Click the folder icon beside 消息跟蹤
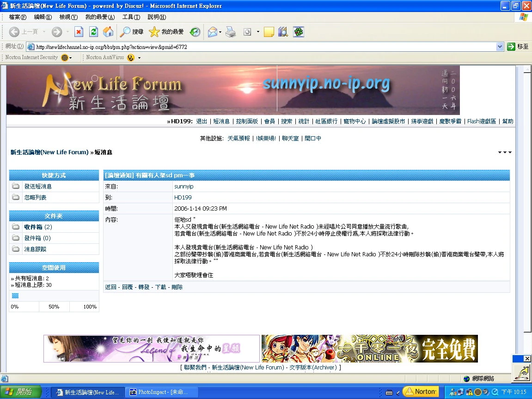 (16, 249)
